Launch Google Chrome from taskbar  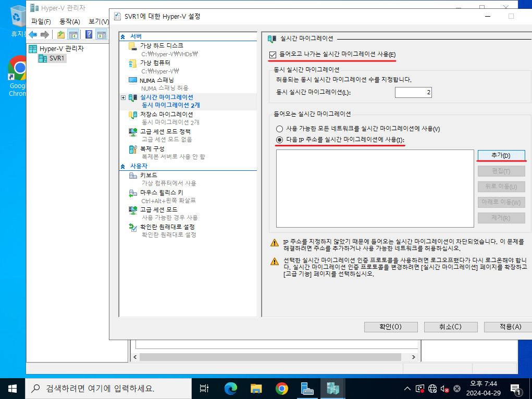(281, 389)
